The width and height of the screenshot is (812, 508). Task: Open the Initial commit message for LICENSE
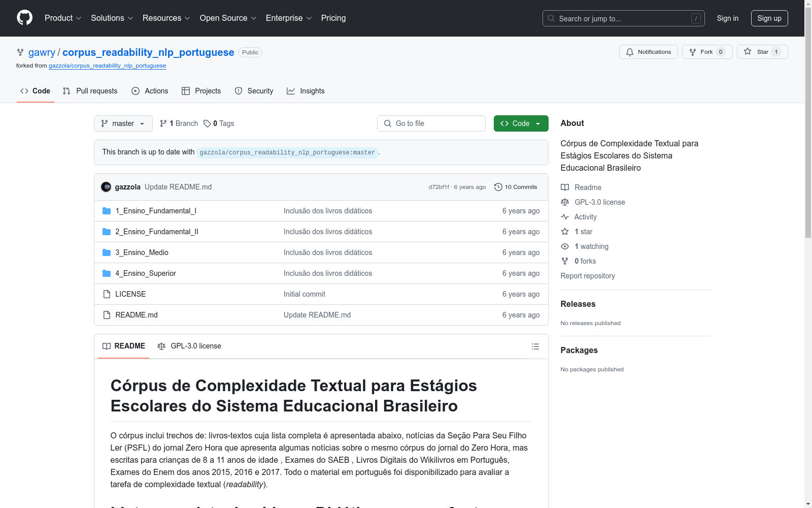pyautogui.click(x=304, y=294)
